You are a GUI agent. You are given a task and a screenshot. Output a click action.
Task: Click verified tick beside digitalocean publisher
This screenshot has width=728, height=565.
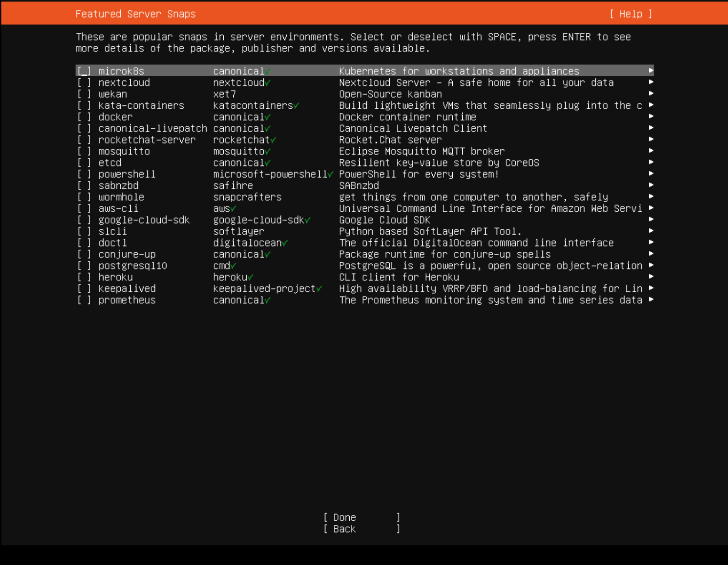(x=285, y=243)
